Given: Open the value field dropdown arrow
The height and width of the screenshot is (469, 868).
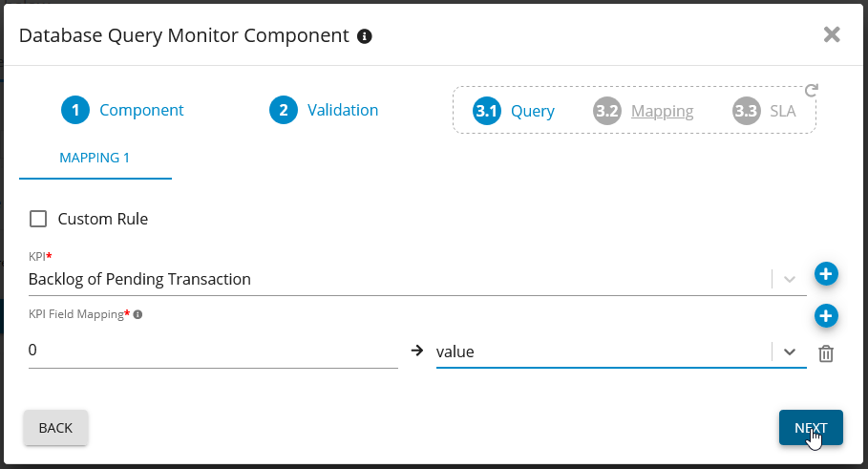Looking at the screenshot, I should tap(789, 351).
